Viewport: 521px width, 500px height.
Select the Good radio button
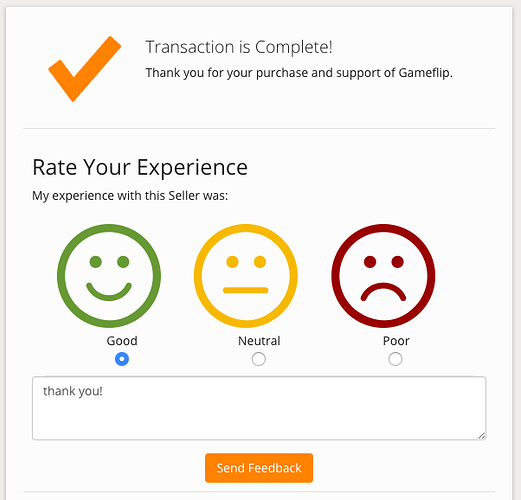coord(122,359)
